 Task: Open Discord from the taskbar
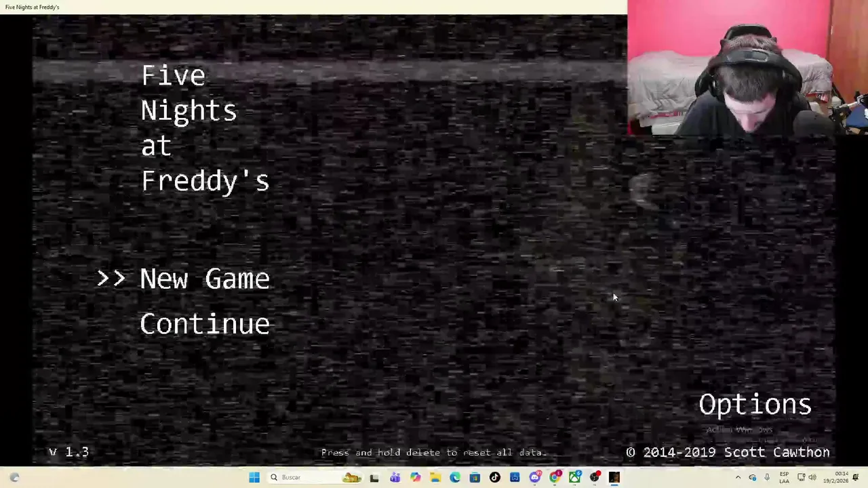[535, 477]
